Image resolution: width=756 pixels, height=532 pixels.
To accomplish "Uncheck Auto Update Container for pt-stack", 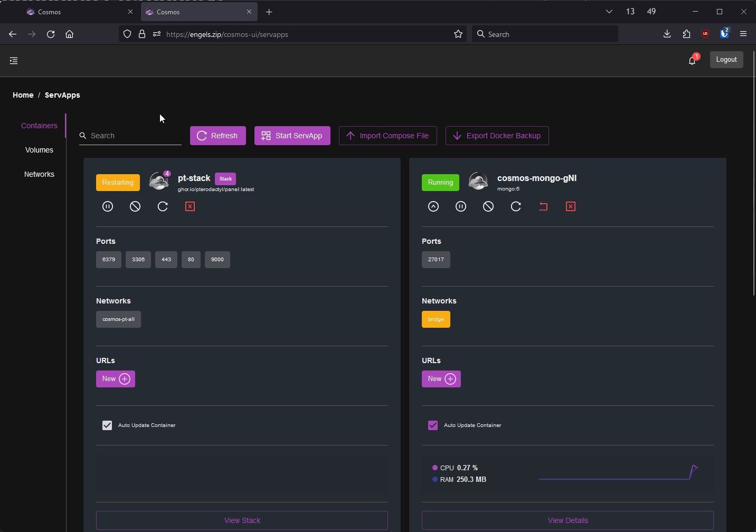I will click(x=107, y=425).
